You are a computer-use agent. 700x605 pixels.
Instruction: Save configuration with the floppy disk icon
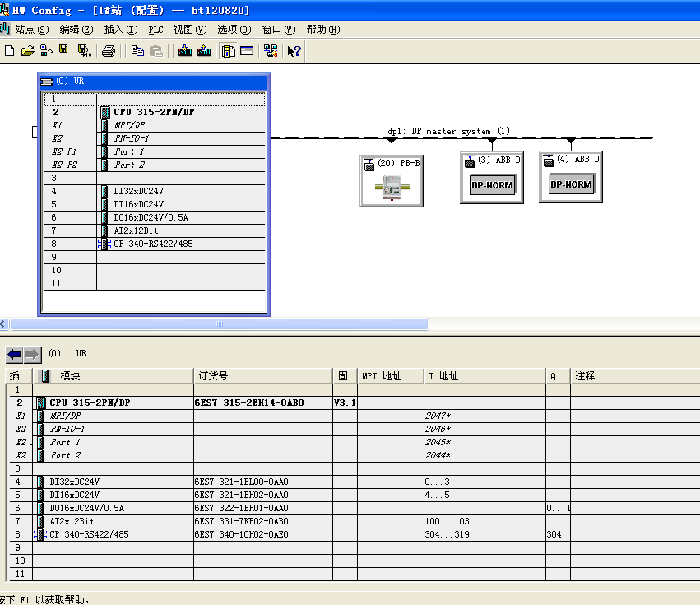(x=64, y=50)
